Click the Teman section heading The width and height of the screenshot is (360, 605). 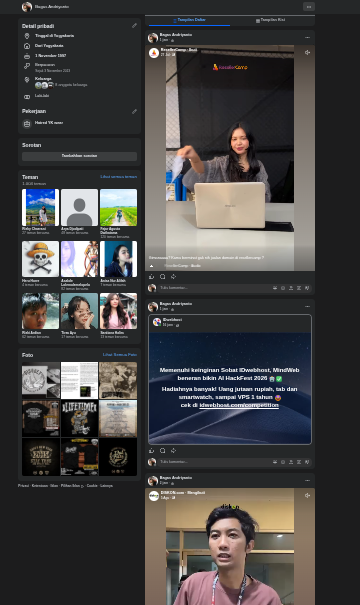30,177
